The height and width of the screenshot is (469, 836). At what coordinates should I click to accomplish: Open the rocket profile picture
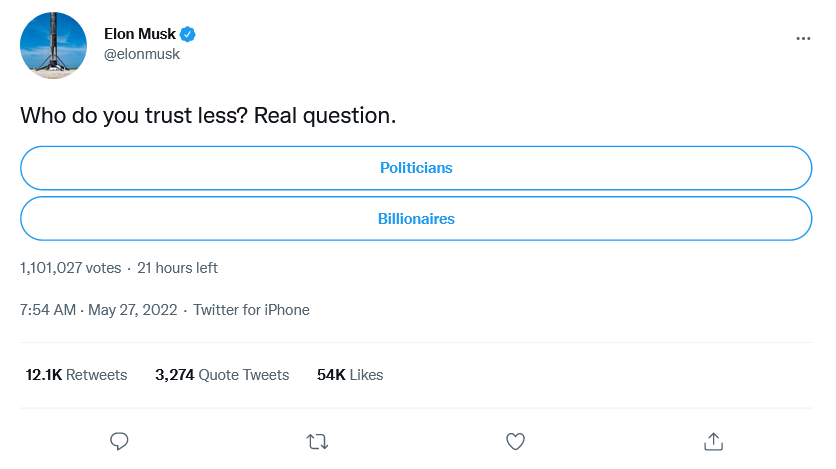53,45
